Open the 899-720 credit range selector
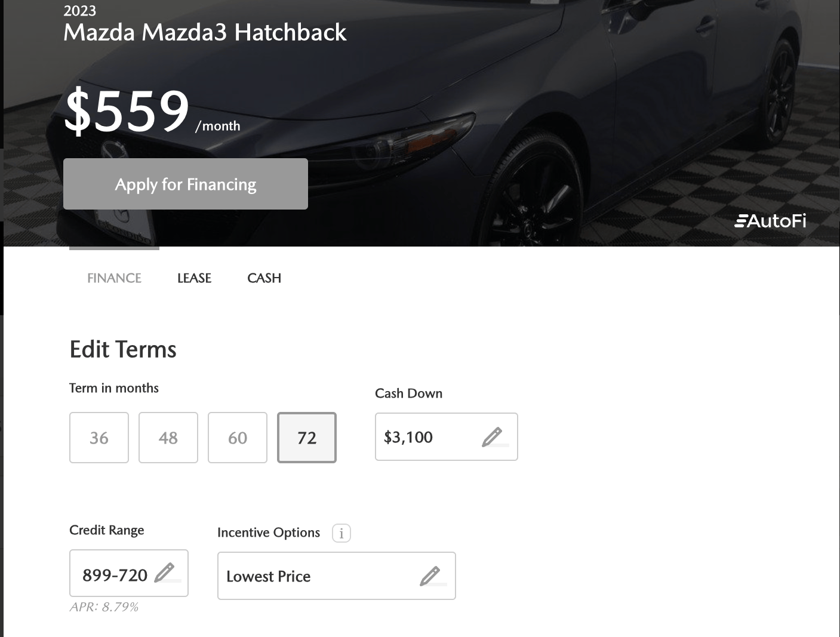This screenshot has width=840, height=637. pyautogui.click(x=129, y=573)
